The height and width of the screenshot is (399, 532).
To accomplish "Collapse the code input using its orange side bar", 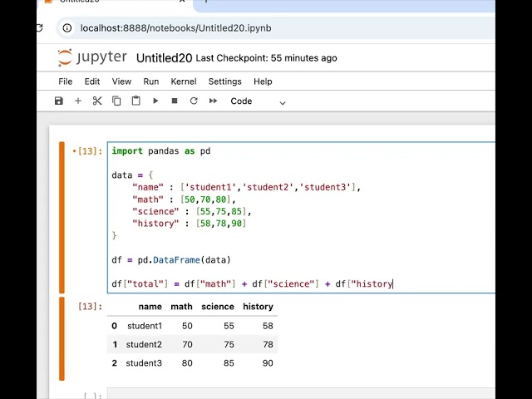I will [x=62, y=217].
